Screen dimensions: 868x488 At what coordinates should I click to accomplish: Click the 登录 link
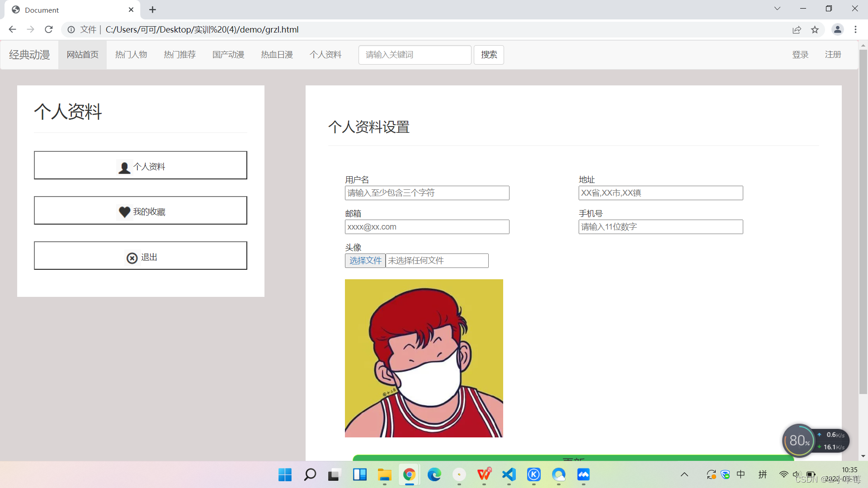click(x=800, y=55)
